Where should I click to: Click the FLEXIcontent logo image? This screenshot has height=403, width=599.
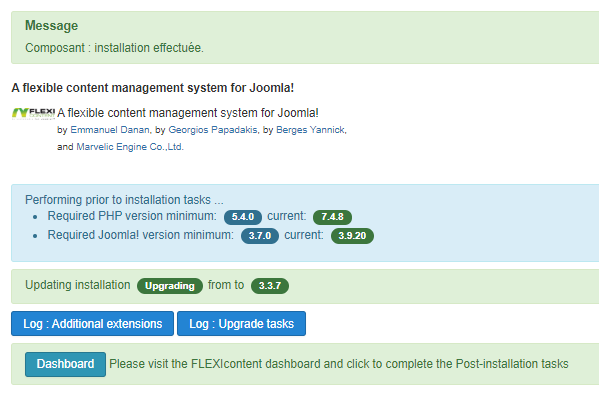pos(34,113)
